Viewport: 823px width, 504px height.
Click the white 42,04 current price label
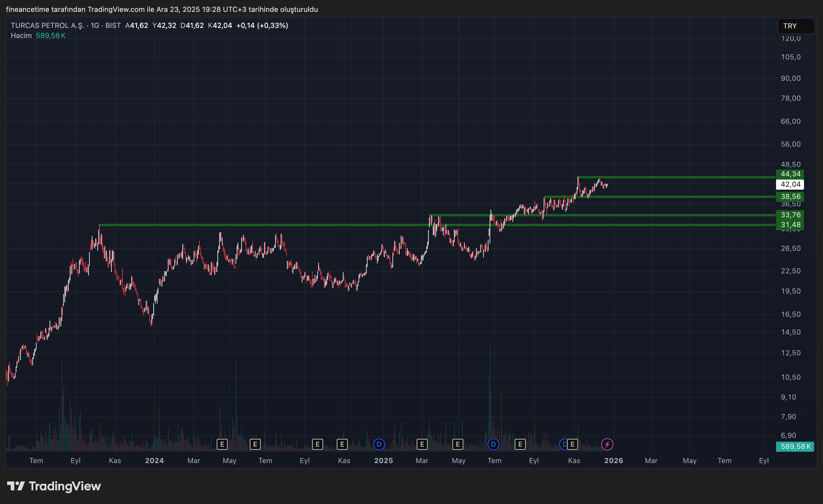point(790,184)
